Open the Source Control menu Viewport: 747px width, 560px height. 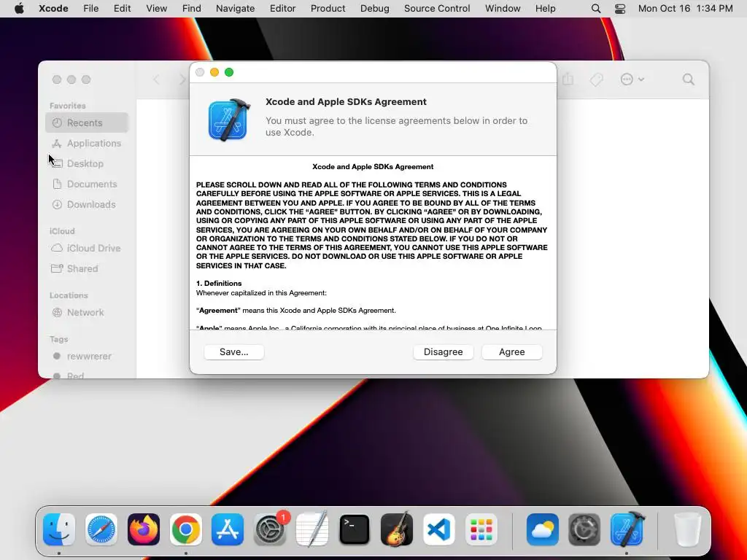click(437, 9)
